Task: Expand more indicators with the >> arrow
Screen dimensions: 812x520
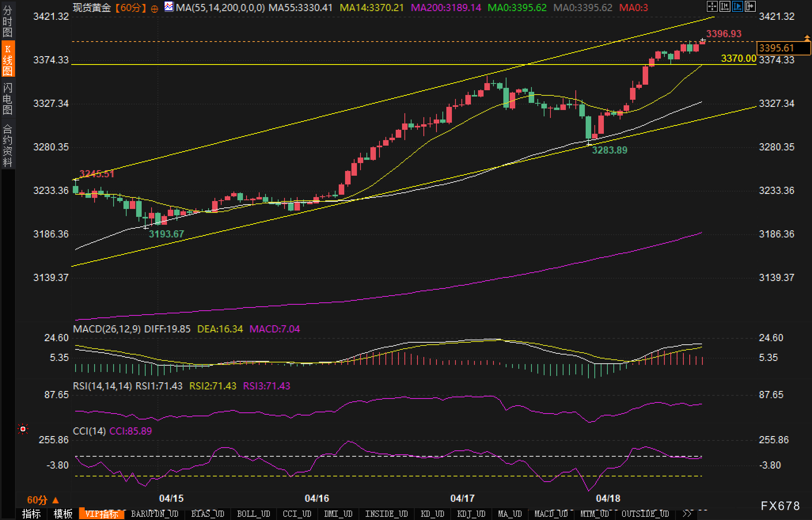Action: pos(687,514)
